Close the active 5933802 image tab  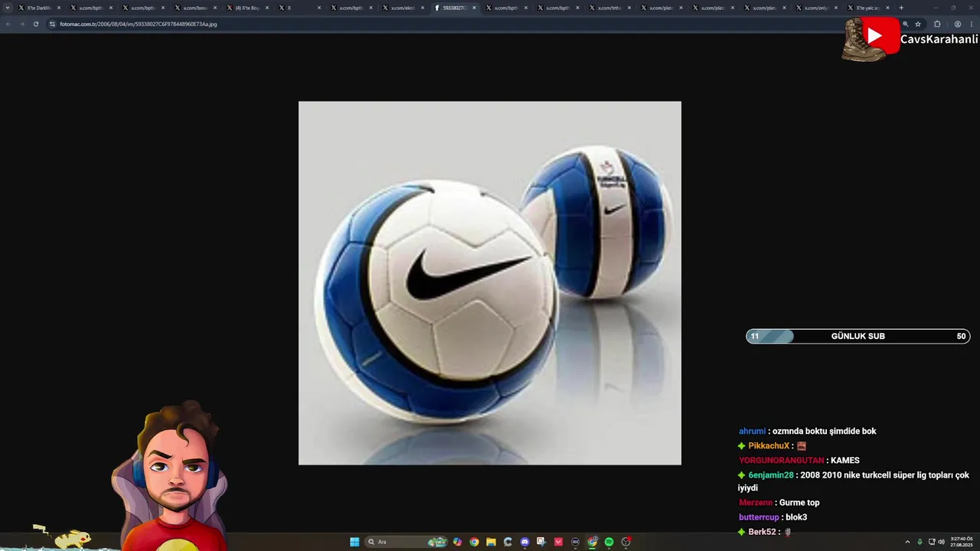(x=474, y=8)
